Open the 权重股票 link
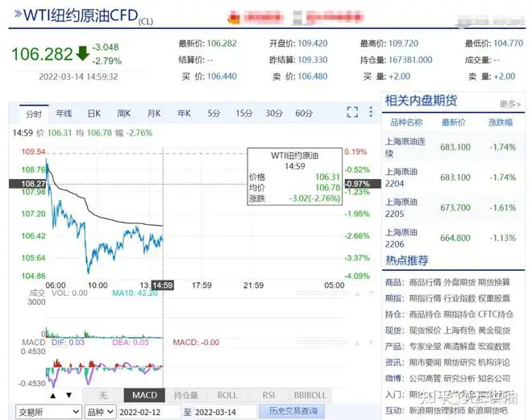 coord(494,298)
